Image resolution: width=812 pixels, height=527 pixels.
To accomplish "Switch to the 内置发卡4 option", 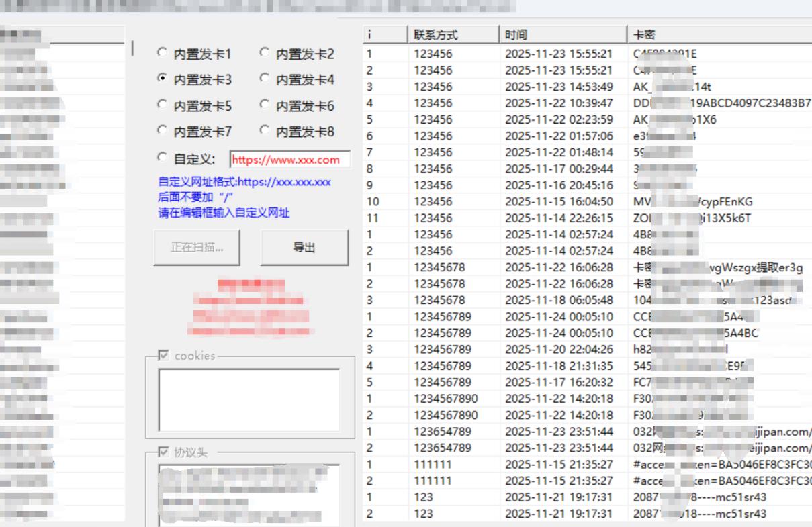I will point(265,79).
